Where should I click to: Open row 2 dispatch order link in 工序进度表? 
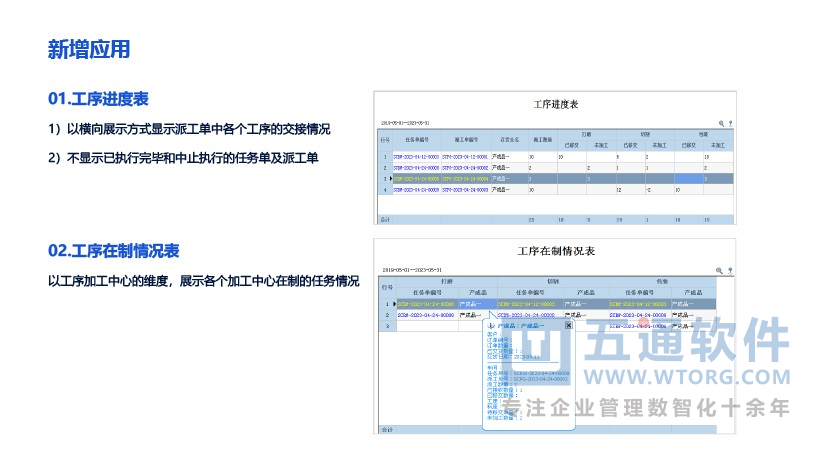(x=465, y=168)
